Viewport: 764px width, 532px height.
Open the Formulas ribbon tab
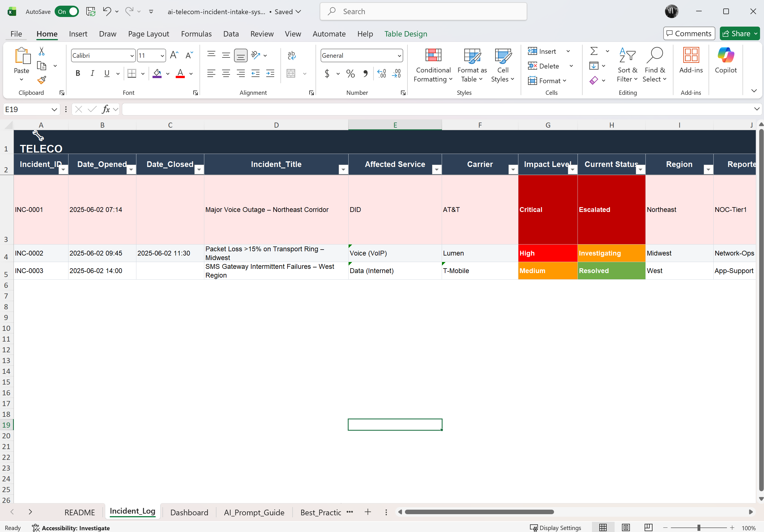point(196,34)
